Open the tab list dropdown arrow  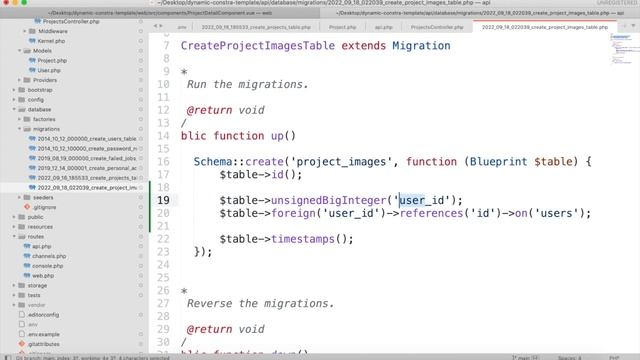click(x=633, y=26)
